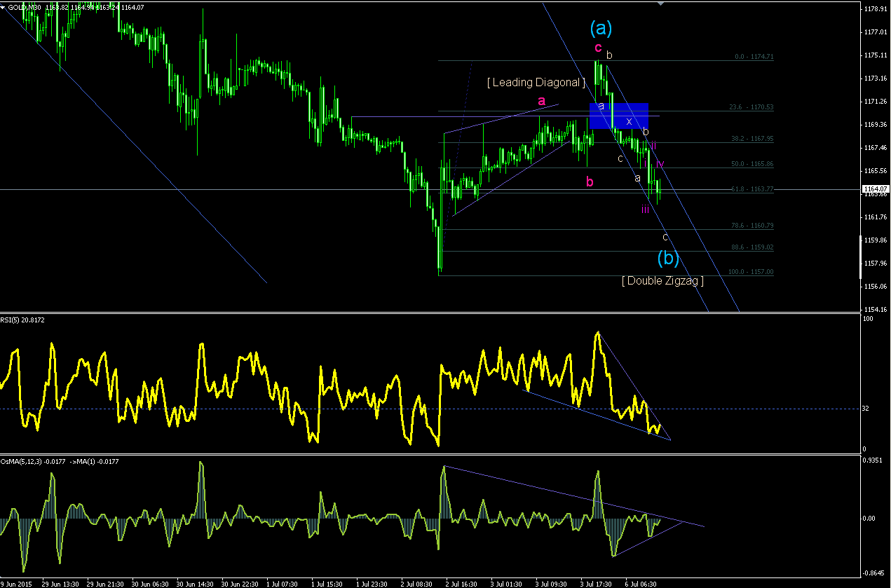The height and width of the screenshot is (588, 891).
Task: Click the current price tag 1164.07
Action: (876, 189)
